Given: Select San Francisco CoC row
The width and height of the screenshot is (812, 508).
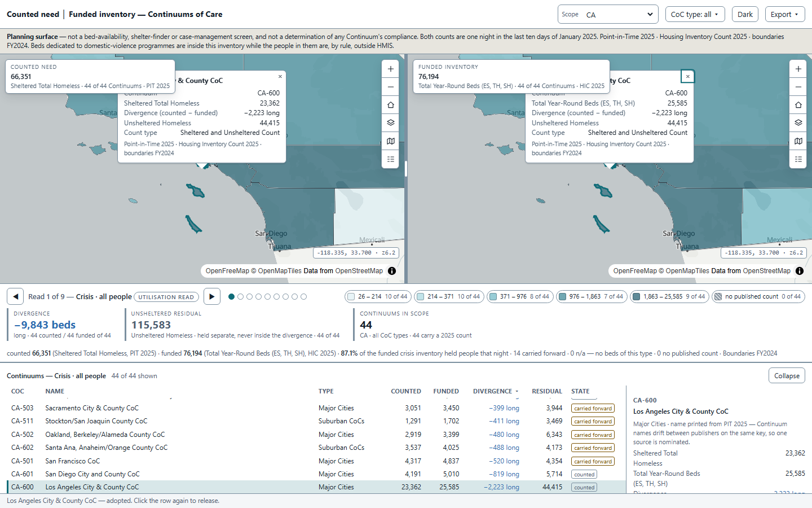Looking at the screenshot, I should [x=316, y=461].
